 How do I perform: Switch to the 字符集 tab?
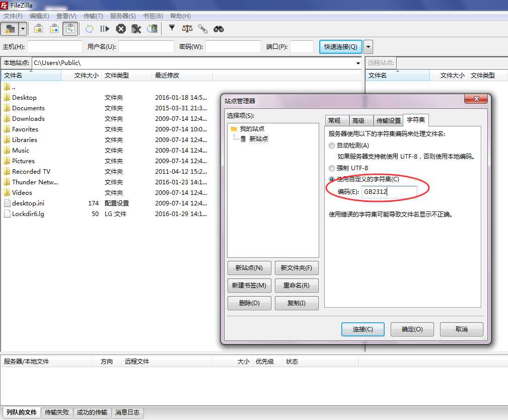pos(416,120)
